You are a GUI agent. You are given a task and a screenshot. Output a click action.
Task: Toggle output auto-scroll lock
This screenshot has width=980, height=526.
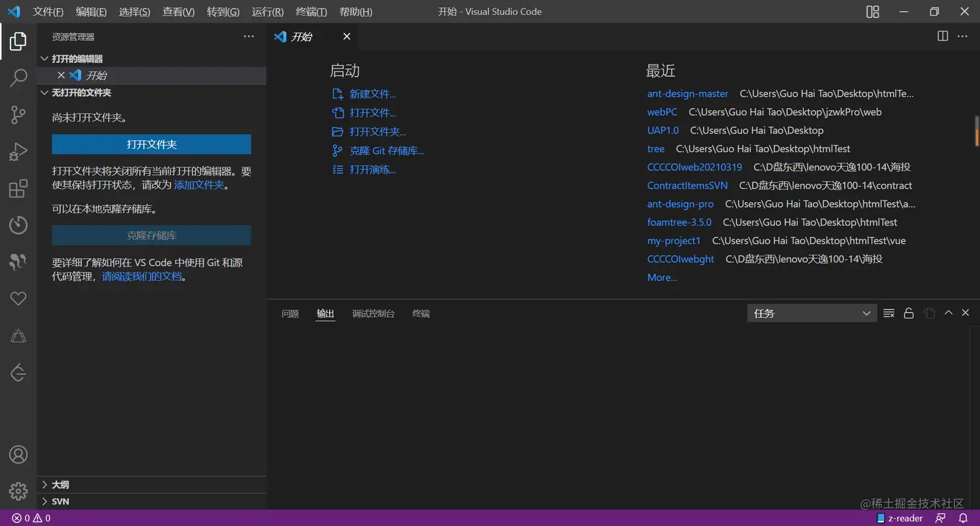tap(909, 313)
